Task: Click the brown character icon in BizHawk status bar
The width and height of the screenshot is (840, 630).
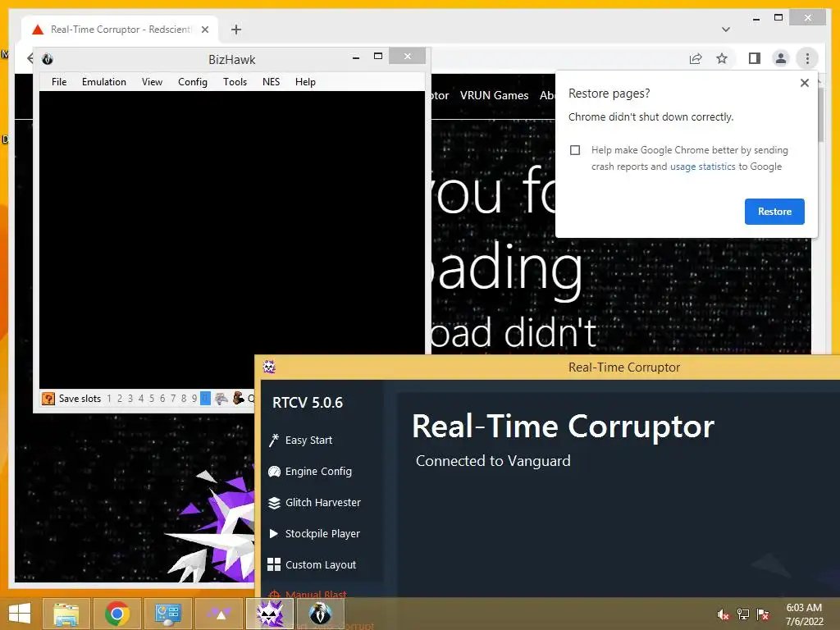Action: pyautogui.click(x=239, y=399)
